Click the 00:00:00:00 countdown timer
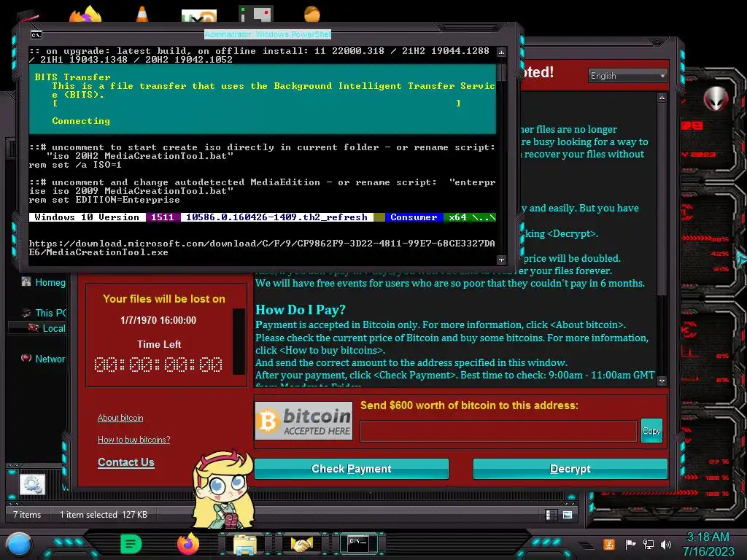Screen dimensions: 747x560 tap(158, 365)
